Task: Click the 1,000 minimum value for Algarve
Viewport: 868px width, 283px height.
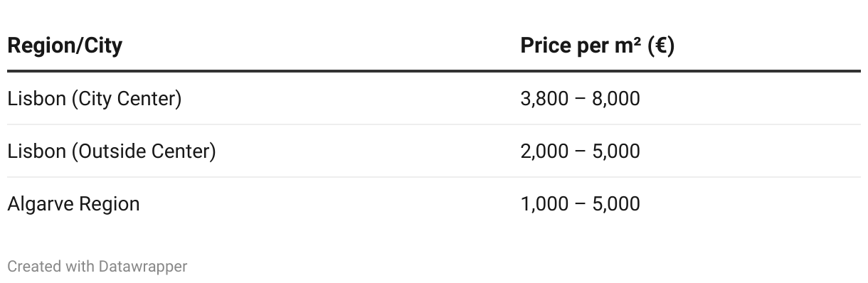Action: (x=544, y=204)
